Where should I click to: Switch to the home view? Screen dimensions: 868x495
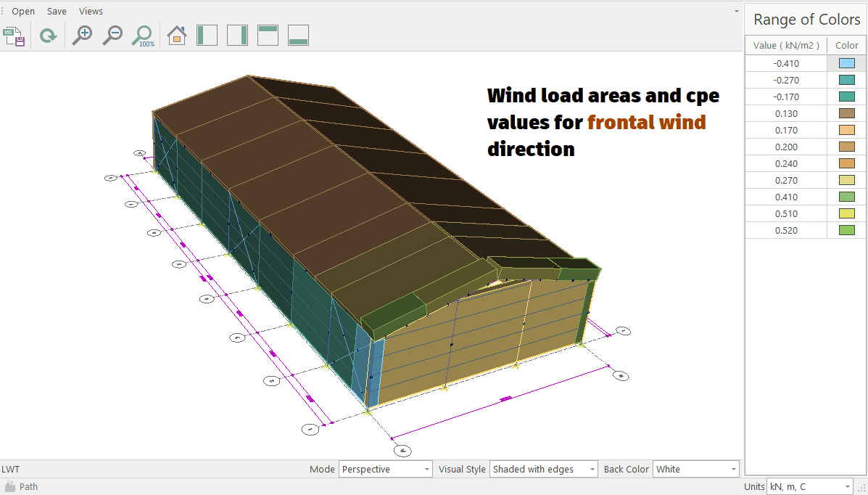click(x=177, y=36)
